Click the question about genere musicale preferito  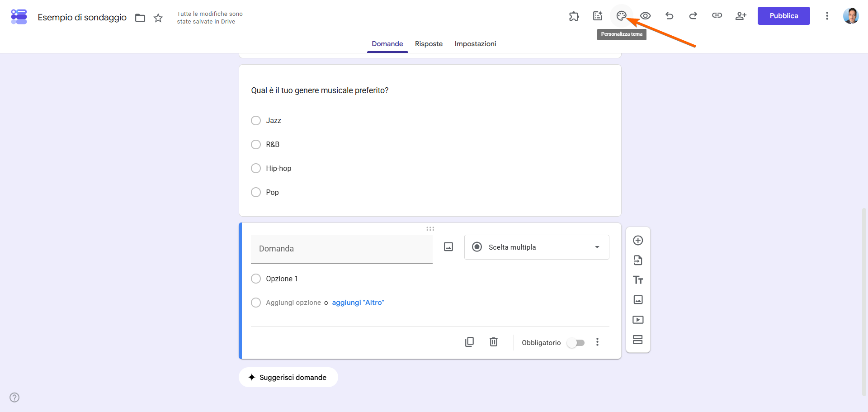pyautogui.click(x=320, y=90)
